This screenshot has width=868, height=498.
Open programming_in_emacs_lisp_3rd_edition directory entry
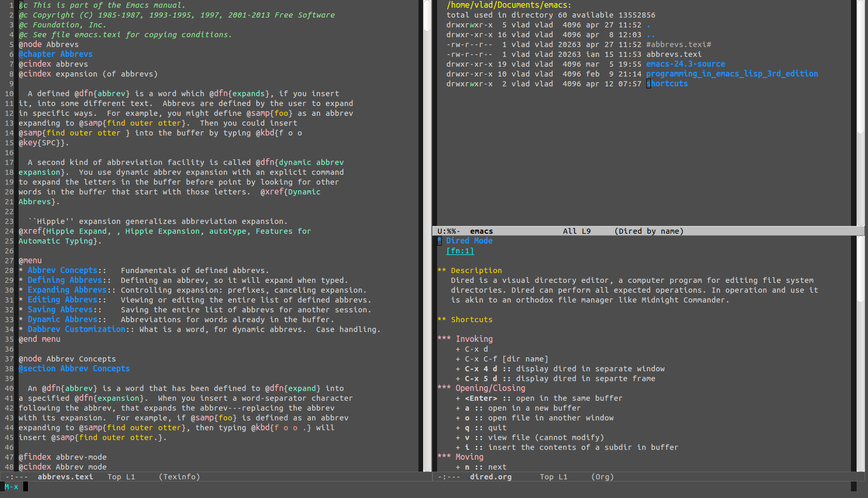(732, 74)
